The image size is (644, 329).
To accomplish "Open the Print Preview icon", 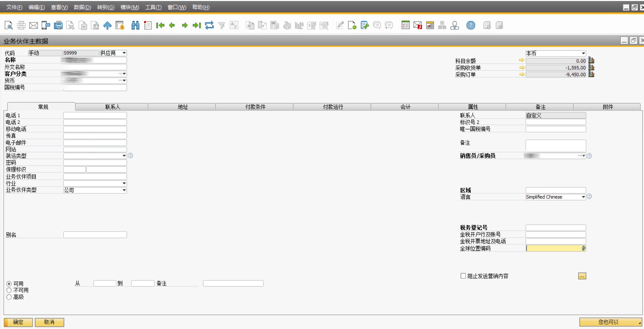I will click(x=9, y=25).
